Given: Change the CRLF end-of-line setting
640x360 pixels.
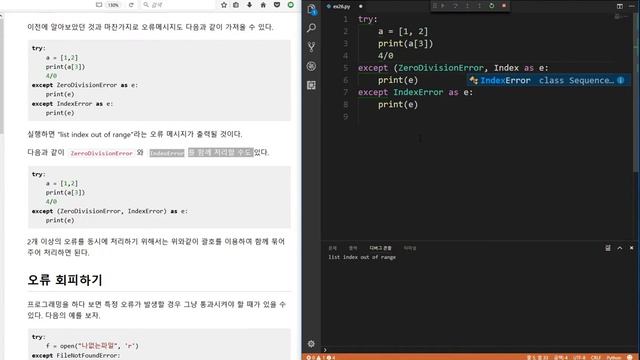Looking at the screenshot, I should [x=596, y=357].
